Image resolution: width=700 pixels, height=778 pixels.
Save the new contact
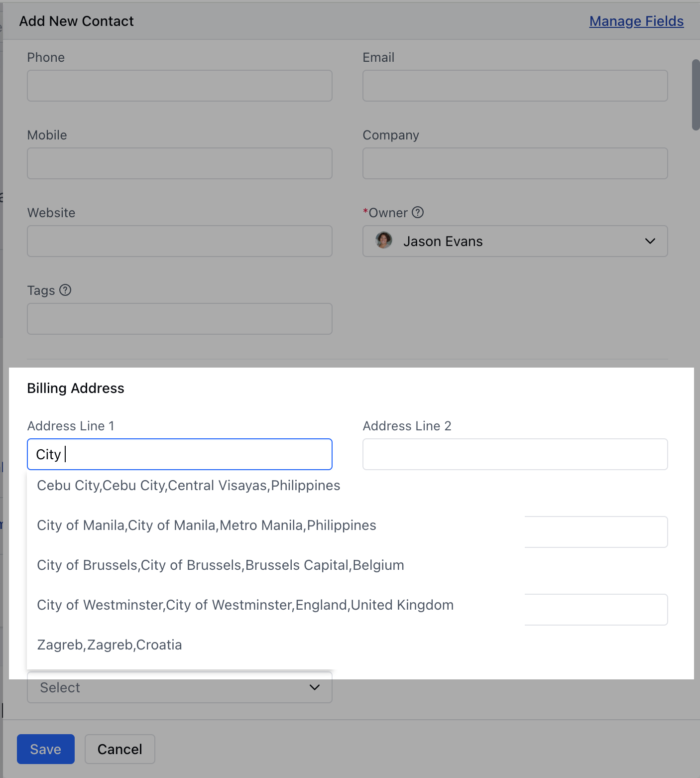pyautogui.click(x=46, y=749)
